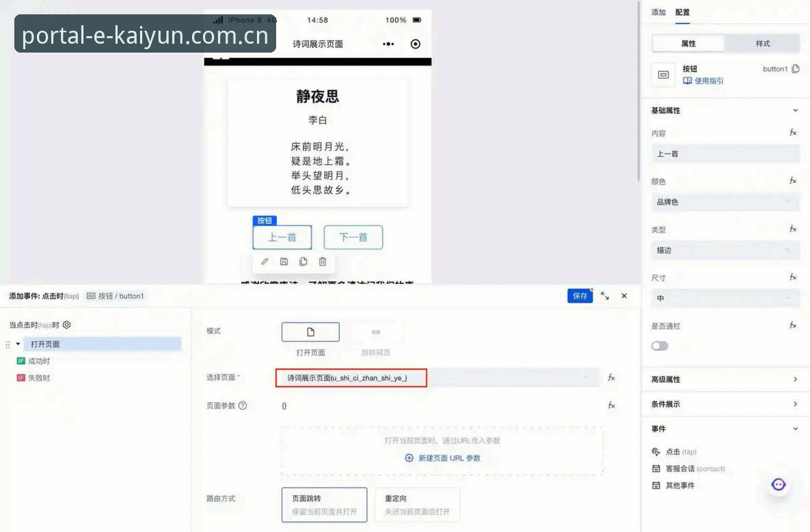Open the 颜色 dropdown showing 品牌色
The image size is (810, 532).
pyautogui.click(x=725, y=201)
